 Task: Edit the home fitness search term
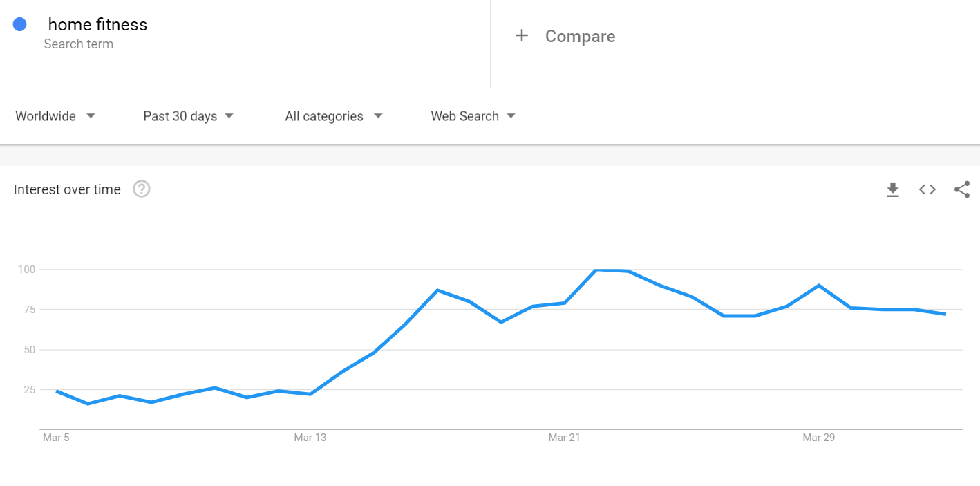click(97, 24)
